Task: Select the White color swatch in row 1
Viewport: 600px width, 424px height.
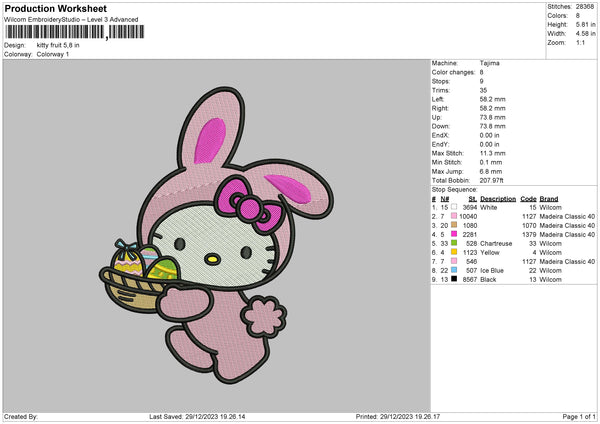Action: point(454,207)
